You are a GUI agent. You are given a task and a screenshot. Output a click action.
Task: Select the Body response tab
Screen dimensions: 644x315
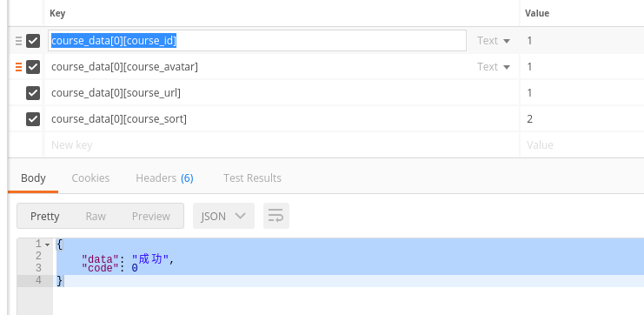point(33,178)
